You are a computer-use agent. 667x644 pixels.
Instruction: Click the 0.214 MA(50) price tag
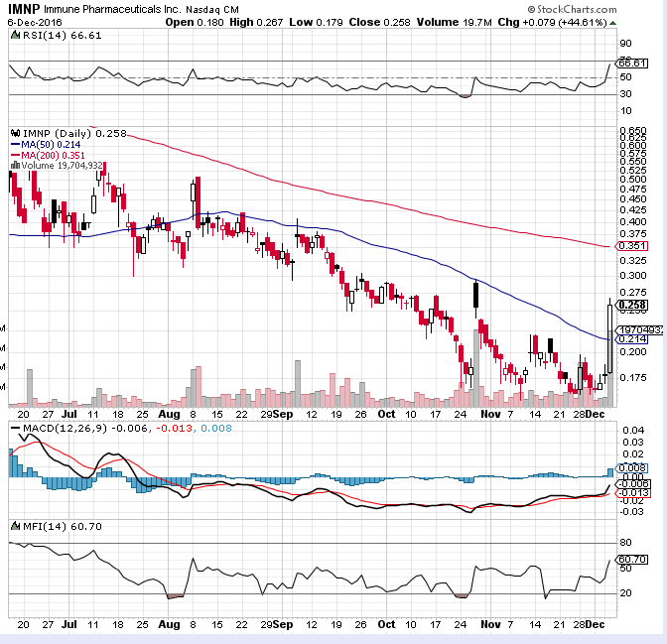point(632,339)
